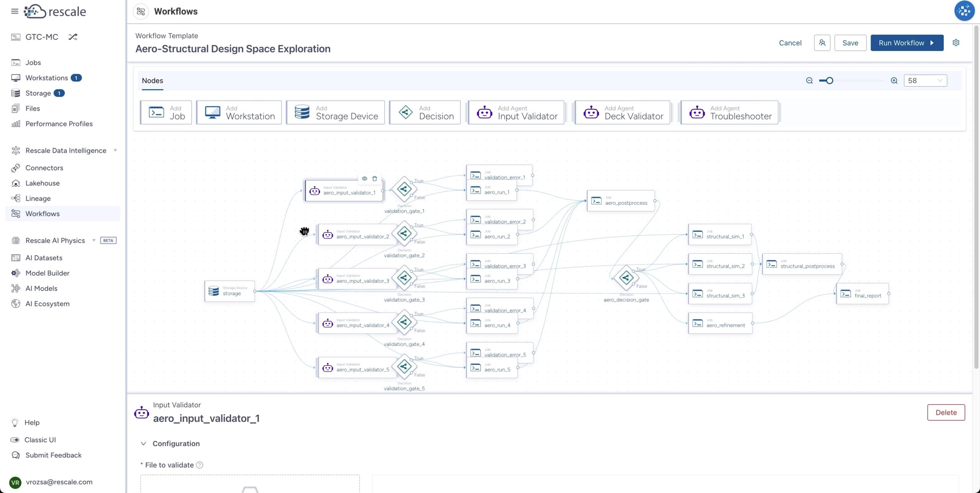Screen dimensions: 980x493
Task: Open Lakehouse in the sidebar
Action: 42,183
